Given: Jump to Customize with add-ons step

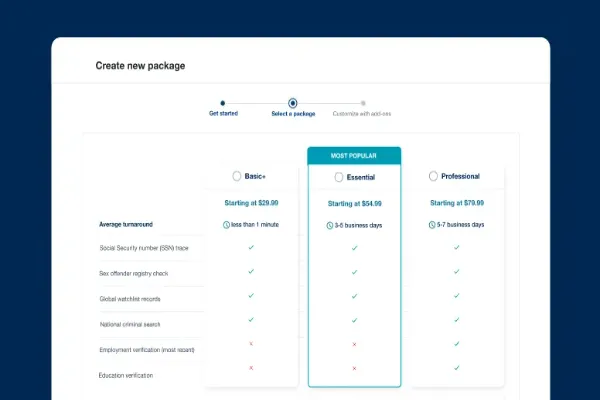Looking at the screenshot, I should tap(363, 102).
